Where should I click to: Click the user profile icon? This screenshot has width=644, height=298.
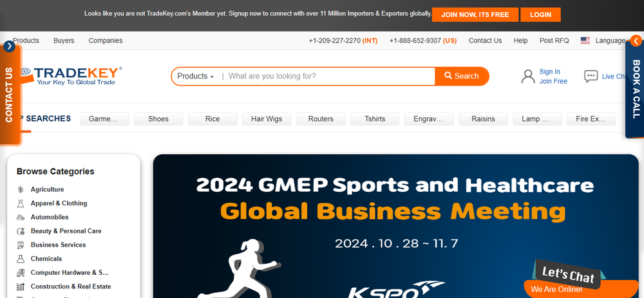tap(528, 77)
